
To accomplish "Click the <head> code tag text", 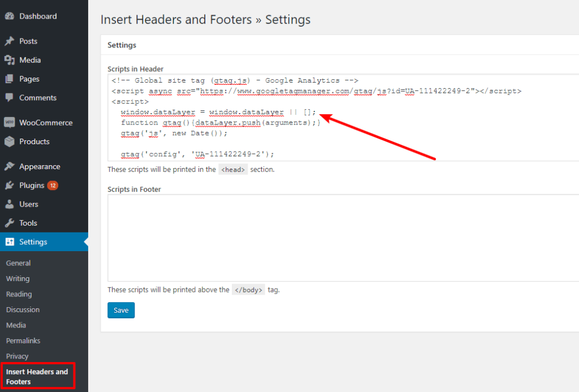I will pyautogui.click(x=233, y=170).
